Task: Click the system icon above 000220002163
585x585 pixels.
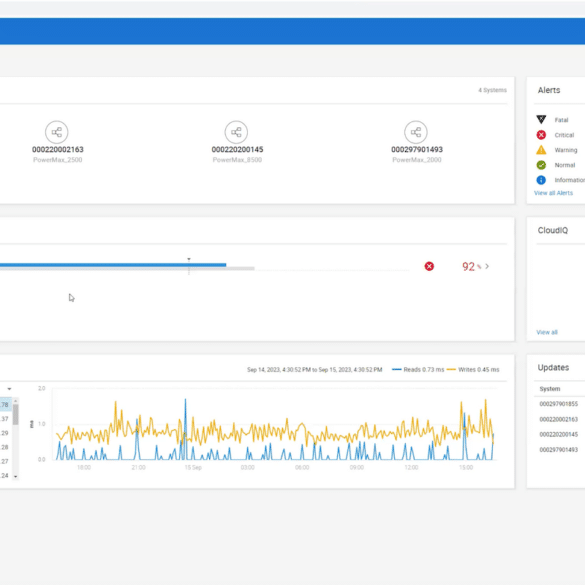Action: point(57,132)
